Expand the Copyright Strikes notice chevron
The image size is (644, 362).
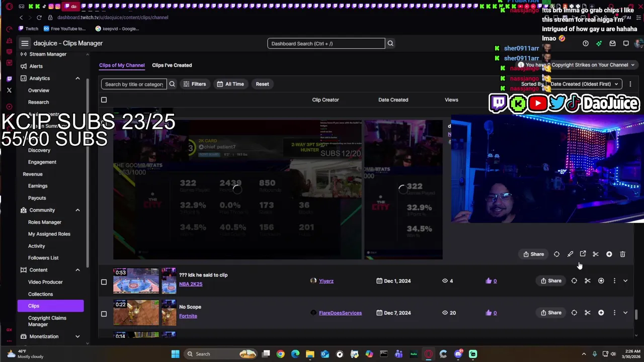pyautogui.click(x=632, y=65)
